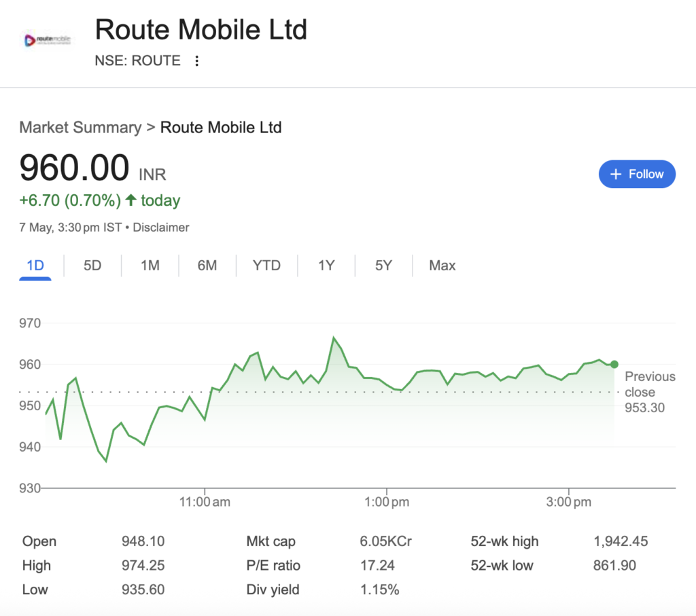Click the Div yield label
The height and width of the screenshot is (616, 696).
(273, 590)
